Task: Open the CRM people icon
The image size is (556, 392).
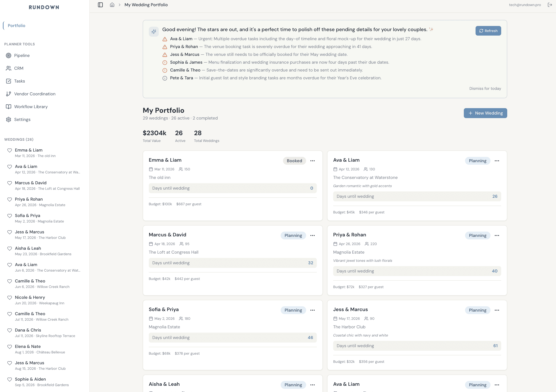Action: (9, 68)
